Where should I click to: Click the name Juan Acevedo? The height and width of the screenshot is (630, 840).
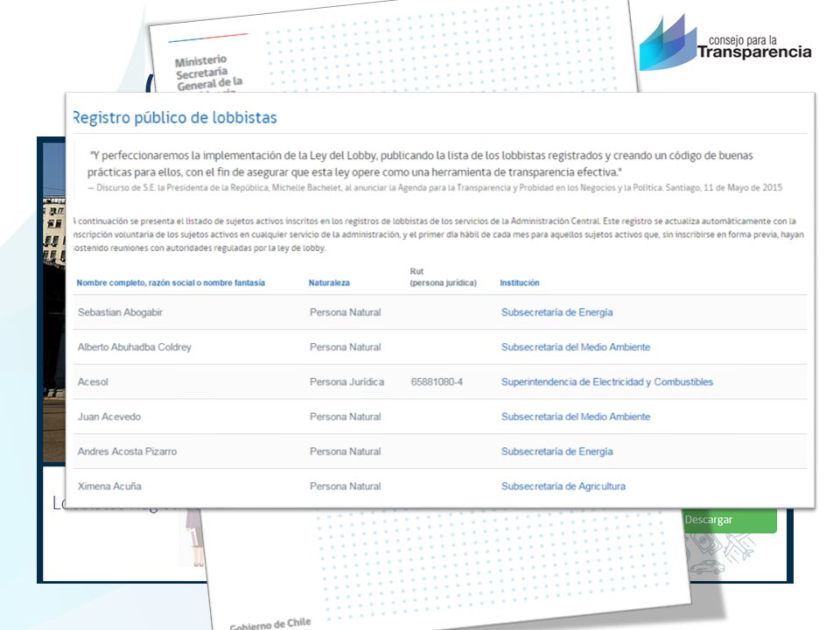tap(109, 416)
